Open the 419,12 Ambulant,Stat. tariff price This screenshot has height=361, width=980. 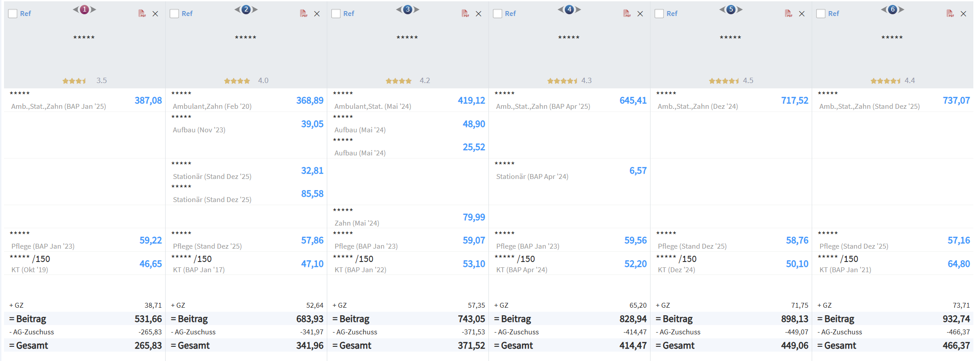point(471,101)
